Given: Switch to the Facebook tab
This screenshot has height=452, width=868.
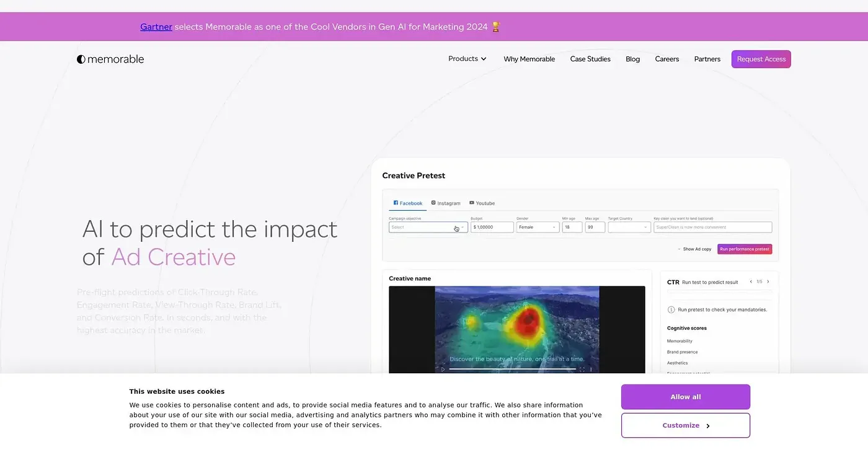Looking at the screenshot, I should [x=408, y=203].
